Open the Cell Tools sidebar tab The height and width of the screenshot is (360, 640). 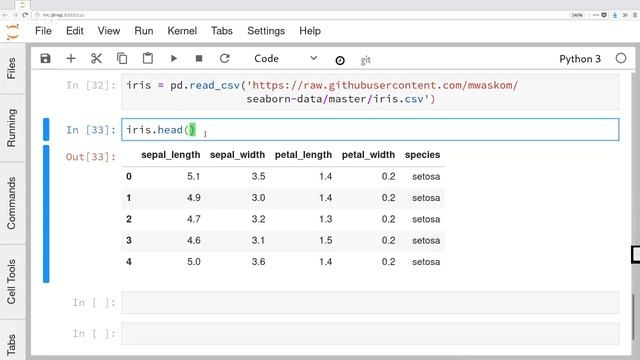[12, 282]
